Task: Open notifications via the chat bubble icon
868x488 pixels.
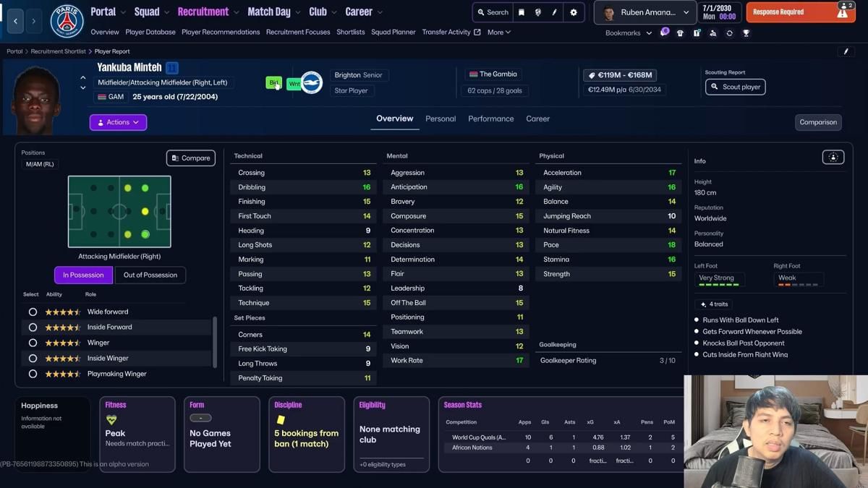Action: point(665,33)
